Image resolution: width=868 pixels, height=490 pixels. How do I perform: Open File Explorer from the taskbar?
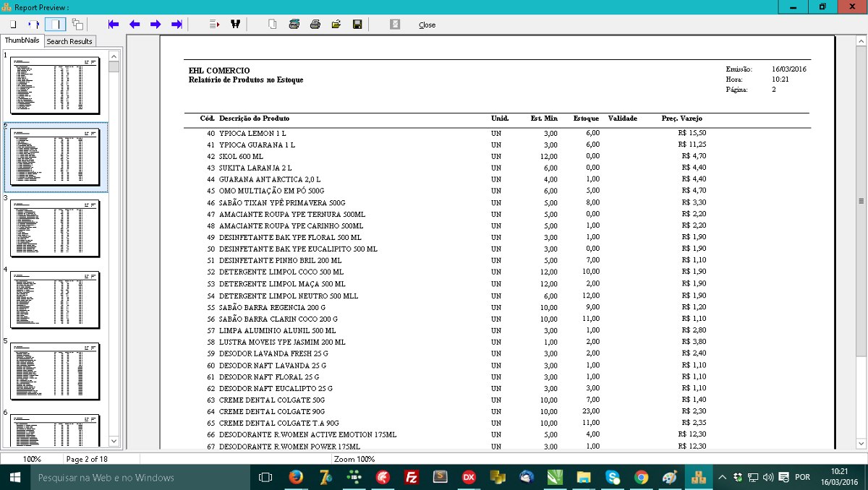pos(584,477)
